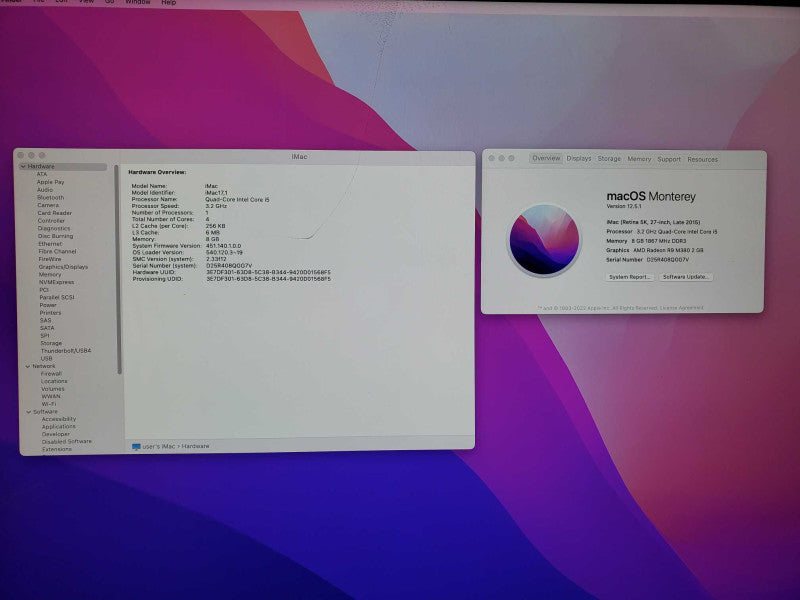Select Bluetooth in sidebar

51,197
